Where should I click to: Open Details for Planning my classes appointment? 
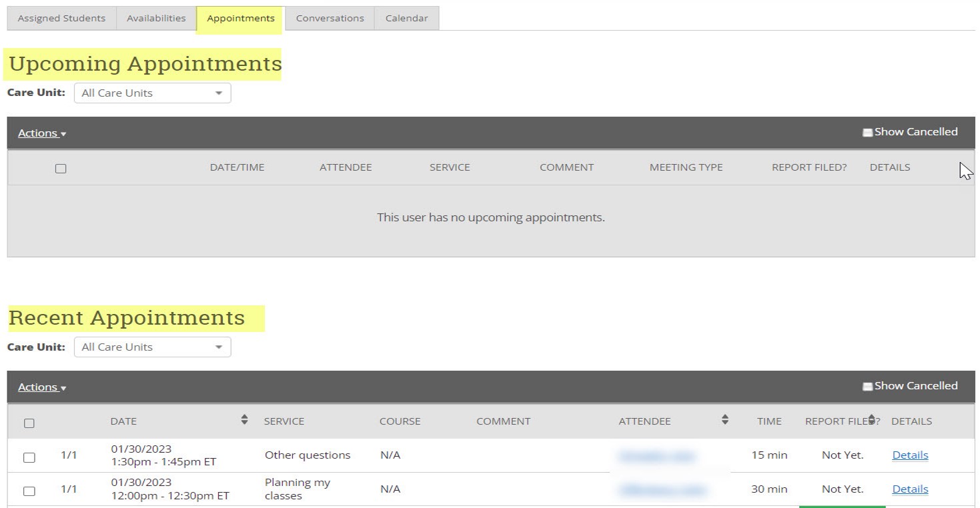pyautogui.click(x=910, y=489)
